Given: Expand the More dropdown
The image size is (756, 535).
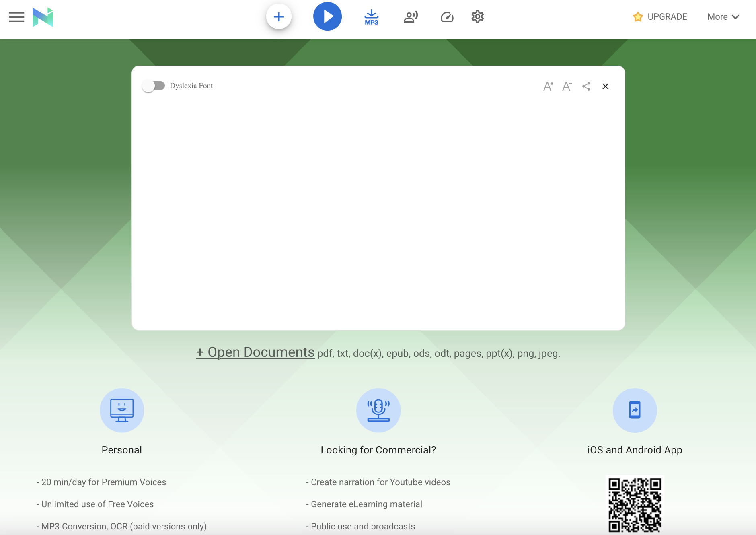Looking at the screenshot, I should (x=723, y=17).
